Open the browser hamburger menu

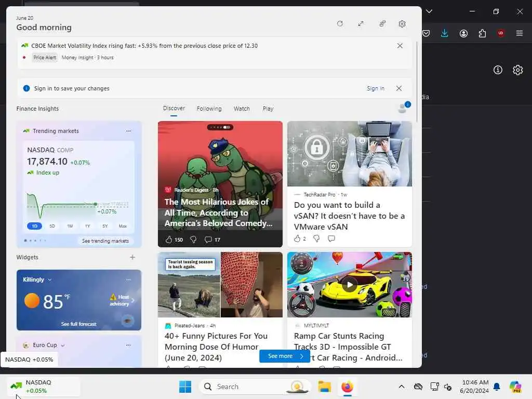[520, 33]
